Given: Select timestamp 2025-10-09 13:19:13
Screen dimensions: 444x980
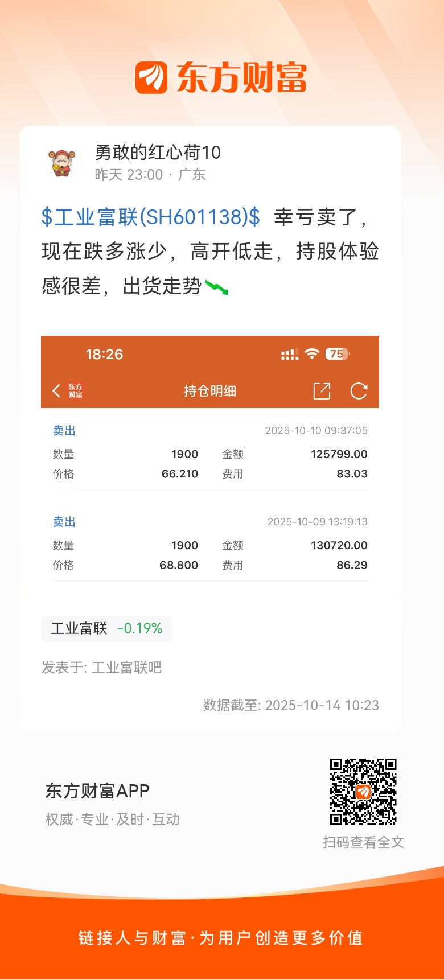Looking at the screenshot, I should pyautogui.click(x=318, y=522).
